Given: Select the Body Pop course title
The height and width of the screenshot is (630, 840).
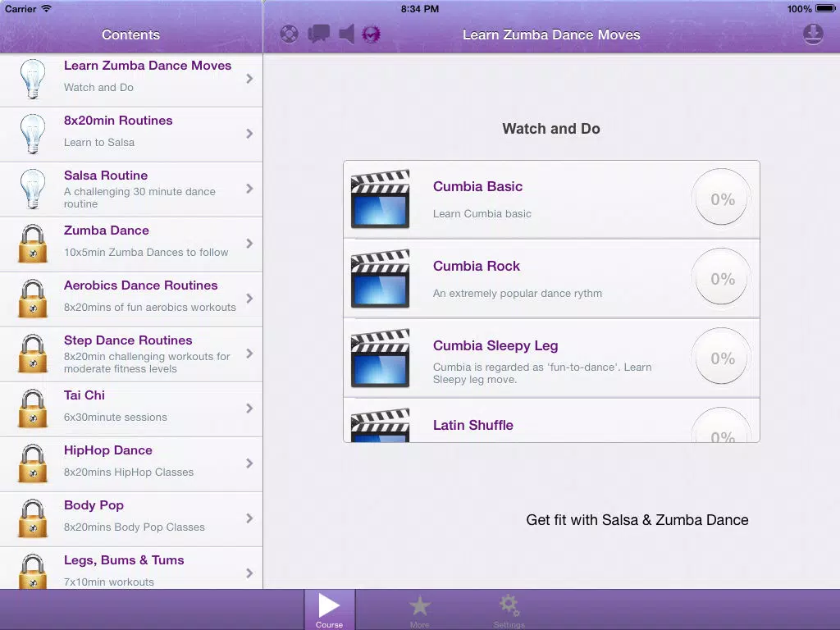Looking at the screenshot, I should click(x=94, y=505).
